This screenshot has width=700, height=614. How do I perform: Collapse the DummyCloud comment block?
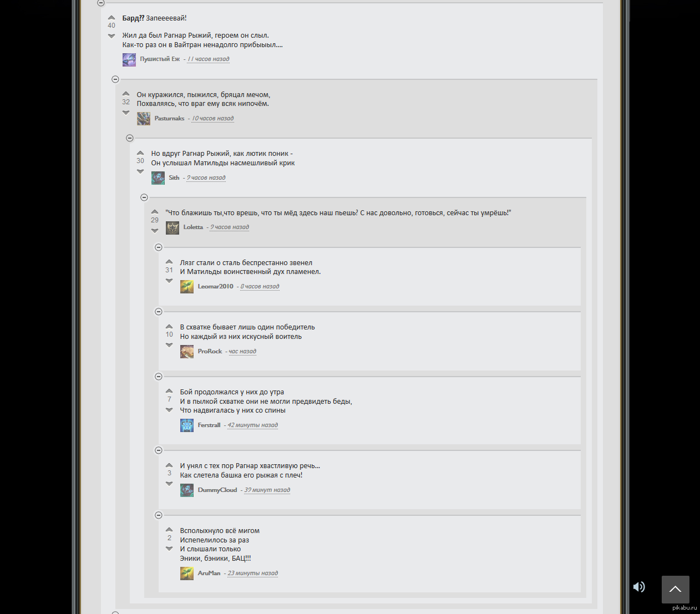point(159,450)
